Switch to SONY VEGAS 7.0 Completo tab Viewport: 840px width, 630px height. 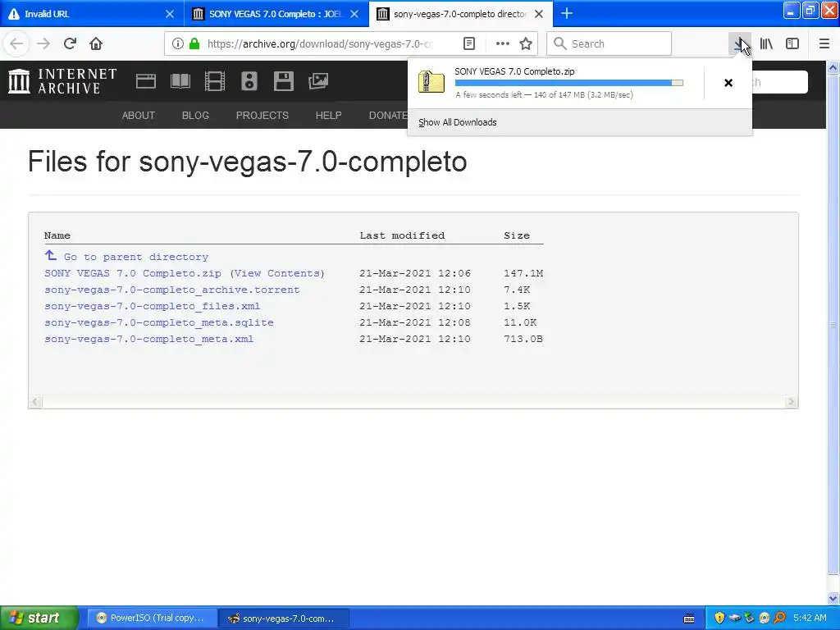(x=276, y=14)
